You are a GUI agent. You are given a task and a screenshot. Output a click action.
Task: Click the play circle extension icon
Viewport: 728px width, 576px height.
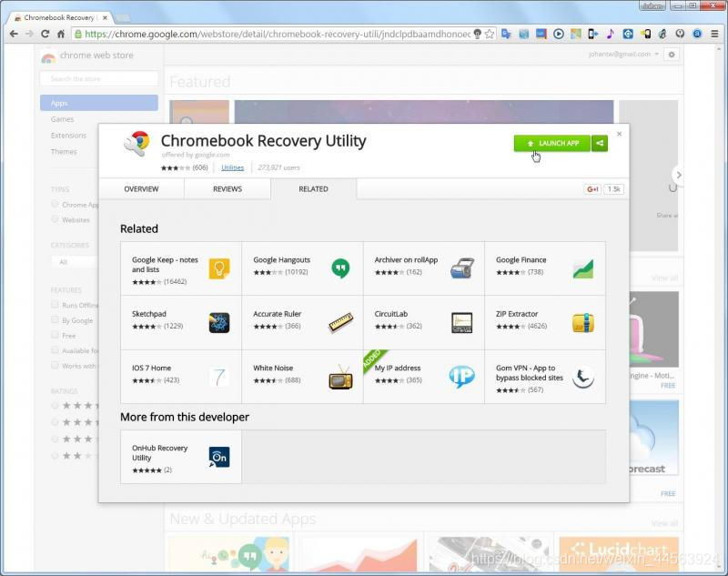click(559, 34)
